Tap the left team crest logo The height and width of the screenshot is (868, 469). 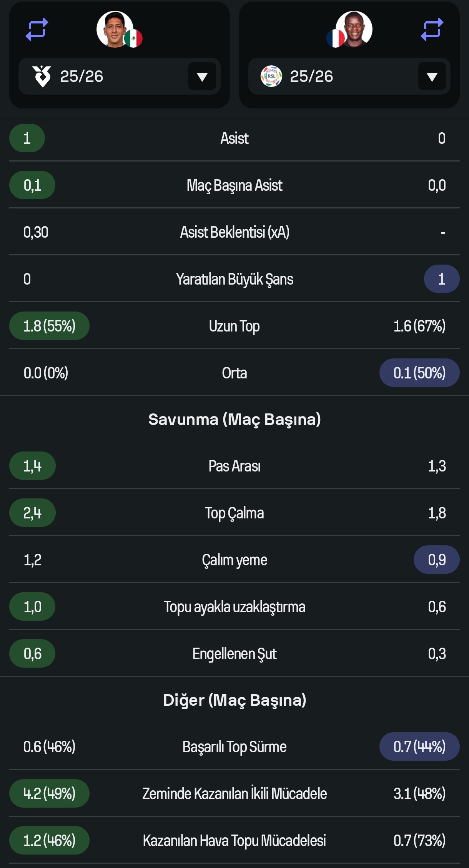(x=42, y=76)
